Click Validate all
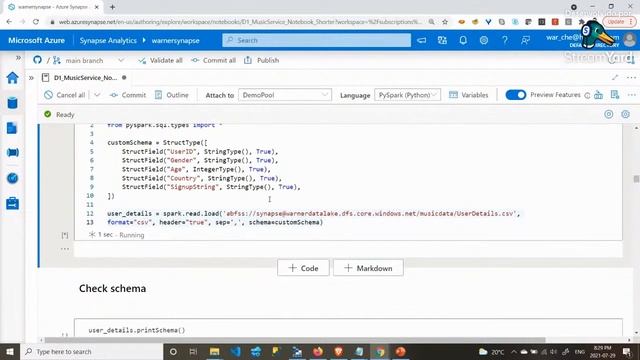Viewport: 640px width, 360px height. 160,60
